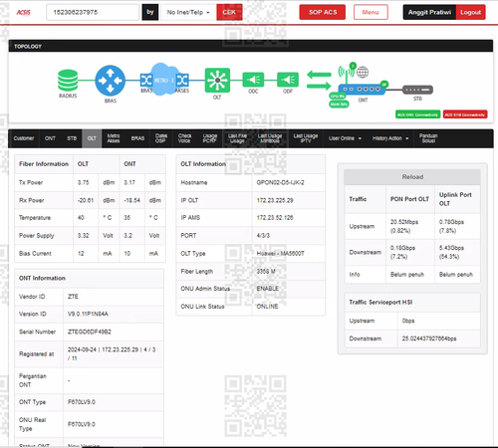Click ONU Admin Status ENABLE value

[268, 289]
